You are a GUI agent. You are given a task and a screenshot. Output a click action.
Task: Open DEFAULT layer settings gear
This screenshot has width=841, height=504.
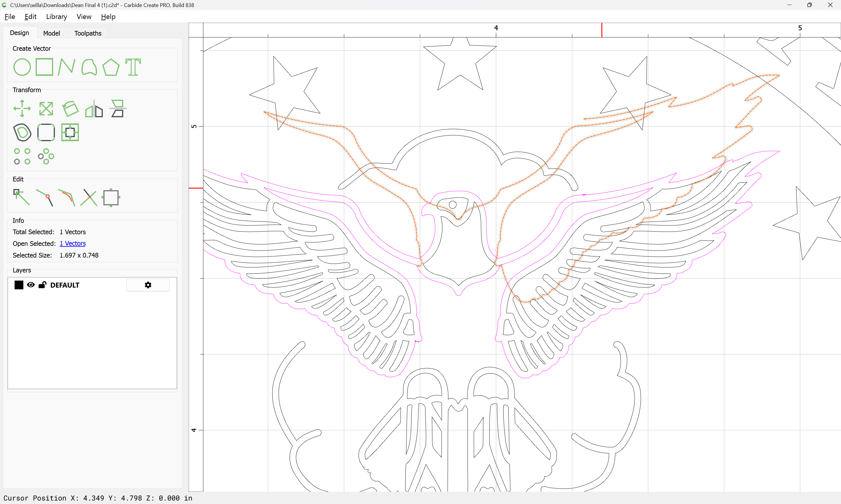point(148,285)
